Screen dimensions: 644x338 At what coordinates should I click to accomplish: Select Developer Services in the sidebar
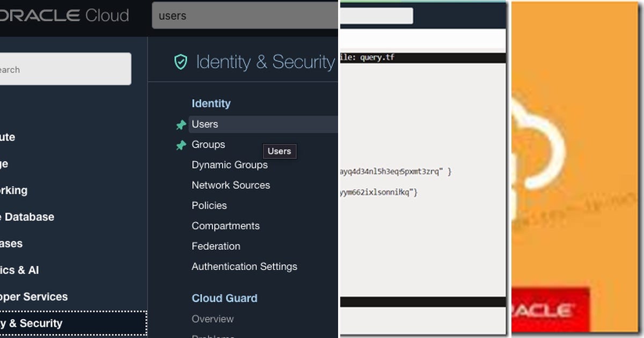pos(34,297)
